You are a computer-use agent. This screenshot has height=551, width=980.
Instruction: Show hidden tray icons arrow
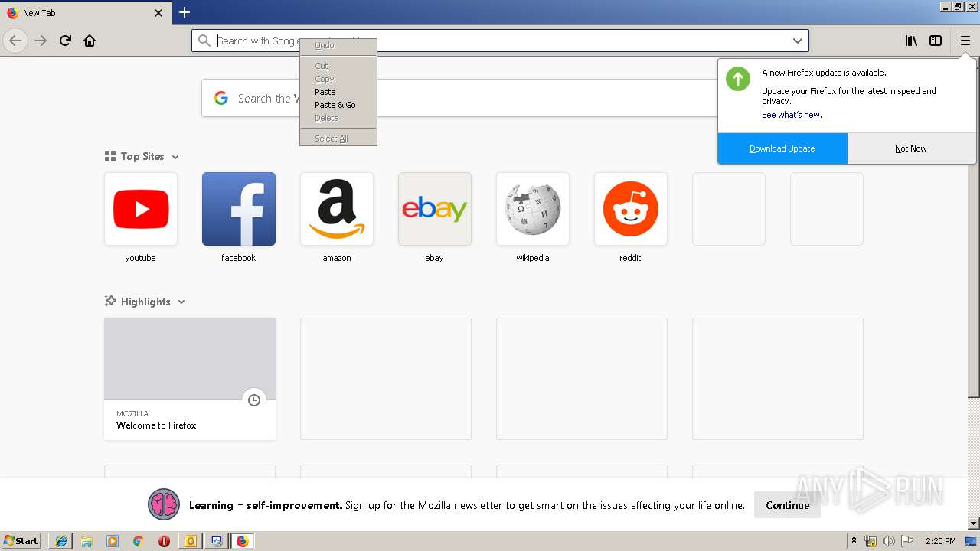point(854,541)
